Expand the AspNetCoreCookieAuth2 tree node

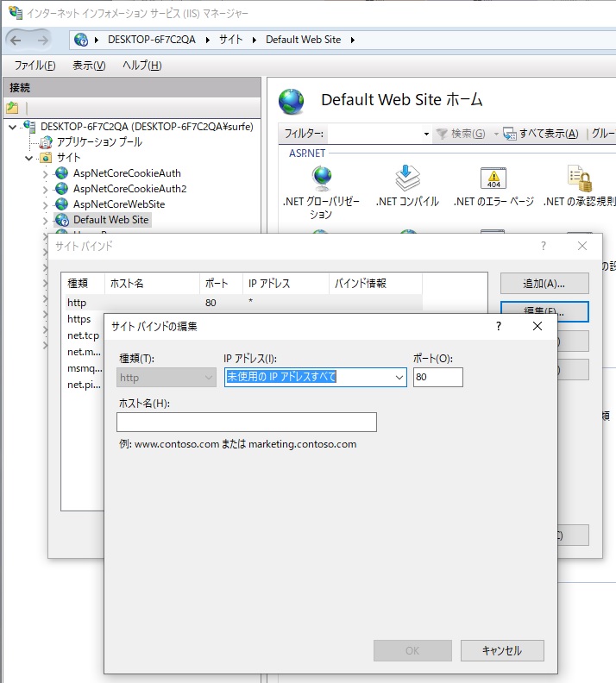click(x=46, y=190)
